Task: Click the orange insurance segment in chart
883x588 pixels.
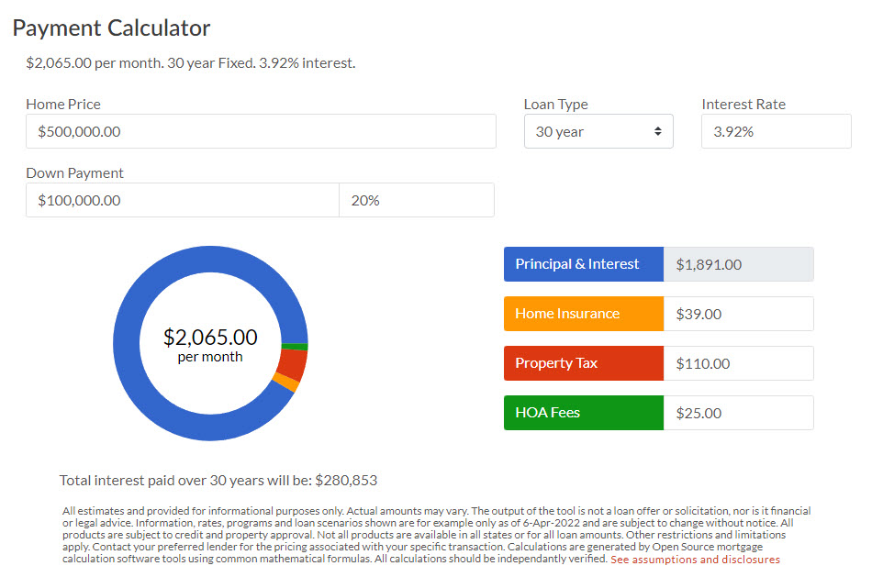Action: pyautogui.click(x=285, y=383)
